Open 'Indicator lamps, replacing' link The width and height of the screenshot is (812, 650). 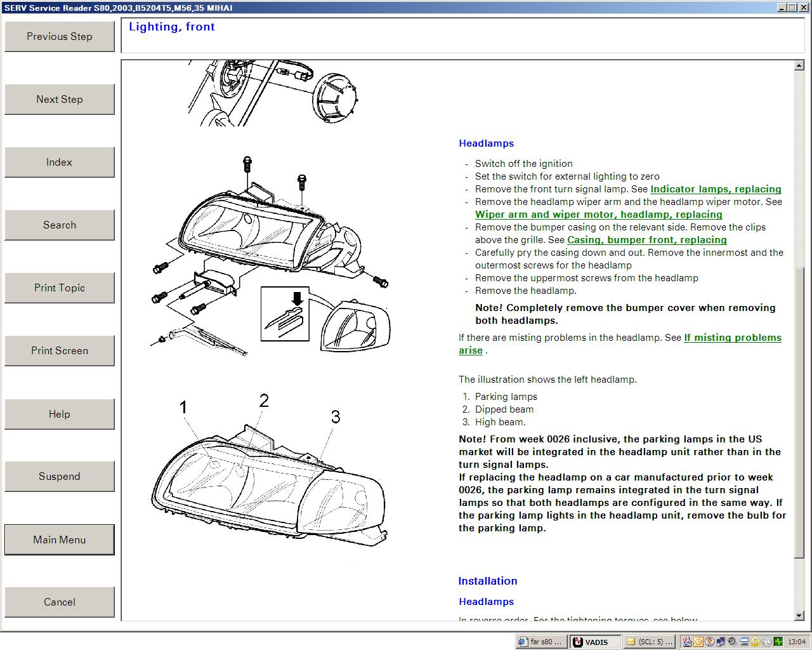point(716,189)
